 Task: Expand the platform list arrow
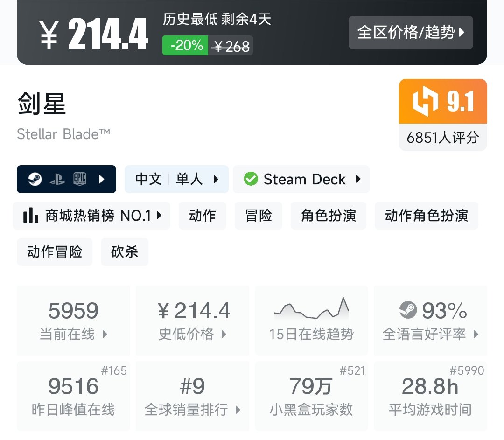[102, 179]
